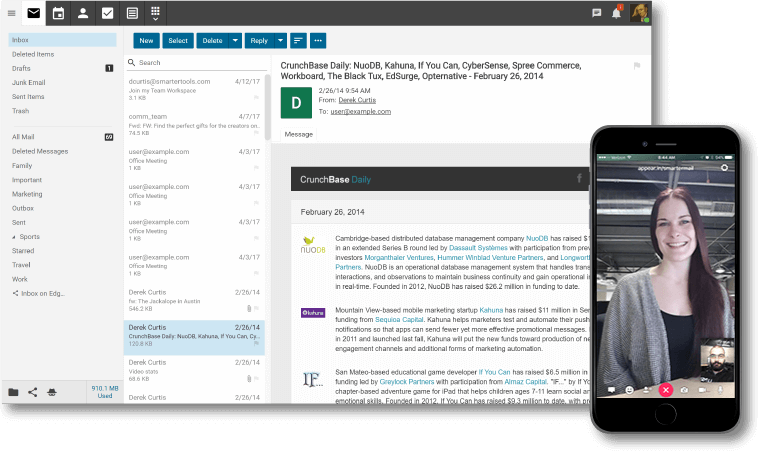Open the Mail section icon
This screenshot has height=451, width=761.
click(x=33, y=13)
